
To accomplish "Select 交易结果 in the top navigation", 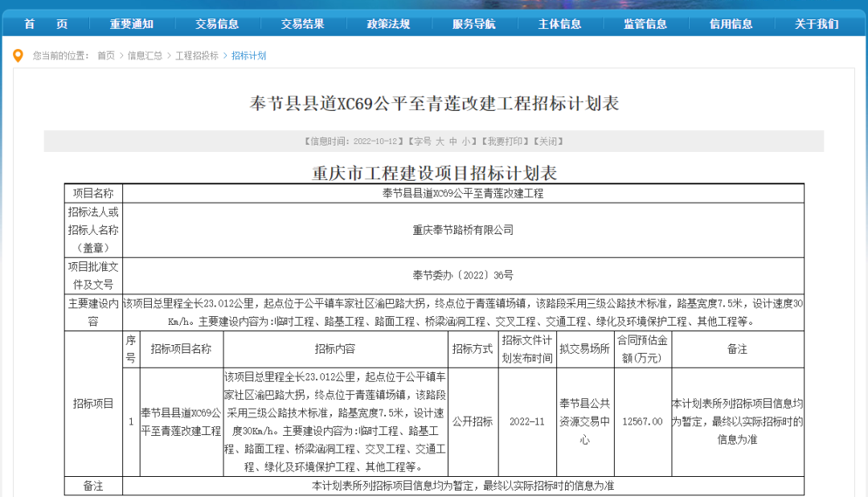I will click(303, 24).
